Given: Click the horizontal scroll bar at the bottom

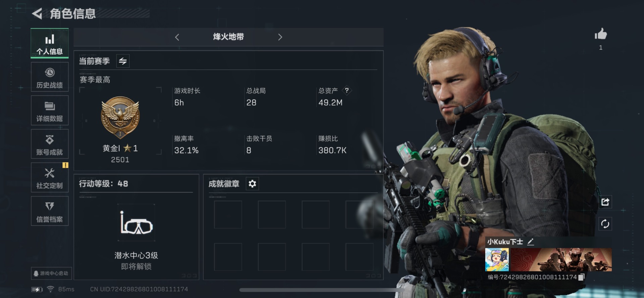Looking at the screenshot, I should 319,290.
